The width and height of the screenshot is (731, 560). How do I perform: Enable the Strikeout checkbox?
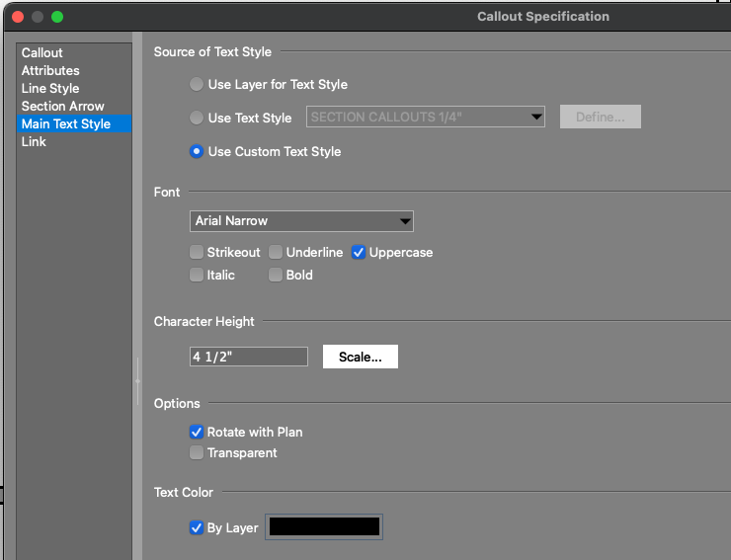point(198,253)
